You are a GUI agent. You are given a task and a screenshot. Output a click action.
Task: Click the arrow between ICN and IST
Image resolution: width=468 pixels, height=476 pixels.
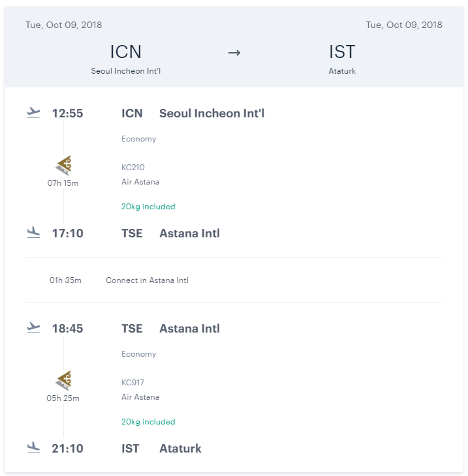[234, 53]
